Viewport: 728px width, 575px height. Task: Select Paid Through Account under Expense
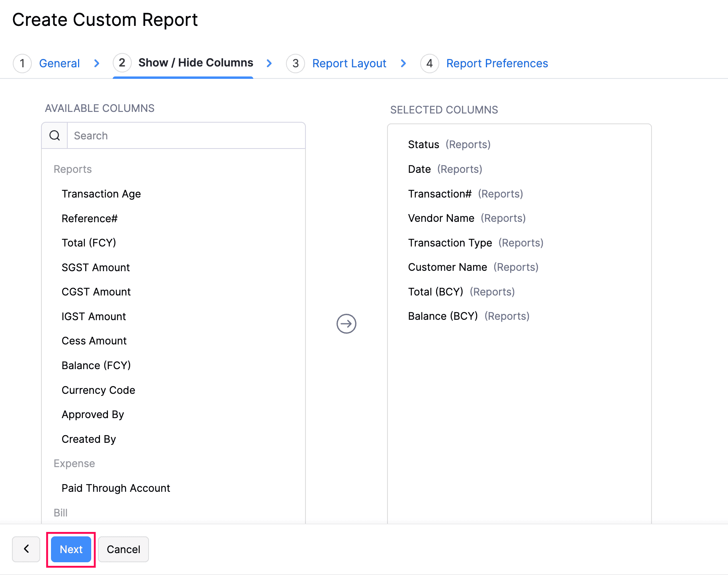click(115, 488)
